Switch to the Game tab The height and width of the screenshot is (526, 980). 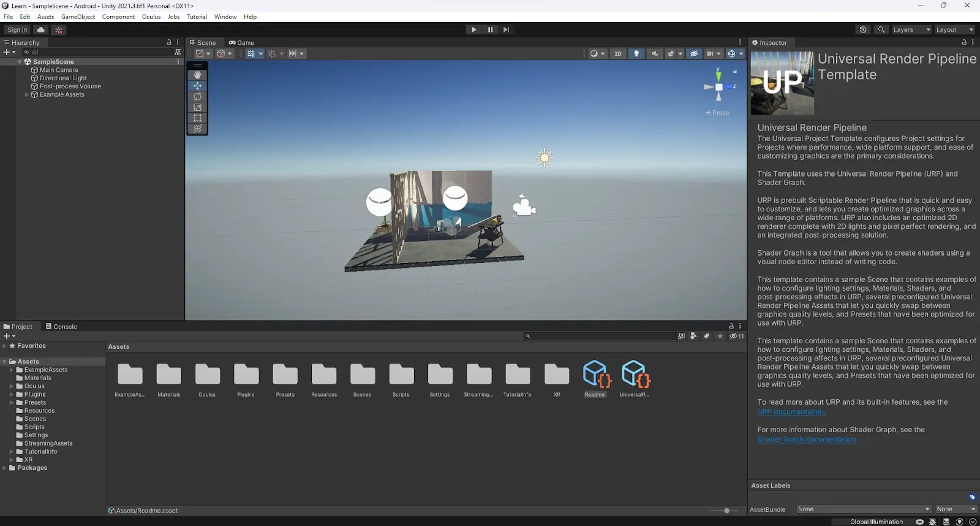[x=241, y=42]
